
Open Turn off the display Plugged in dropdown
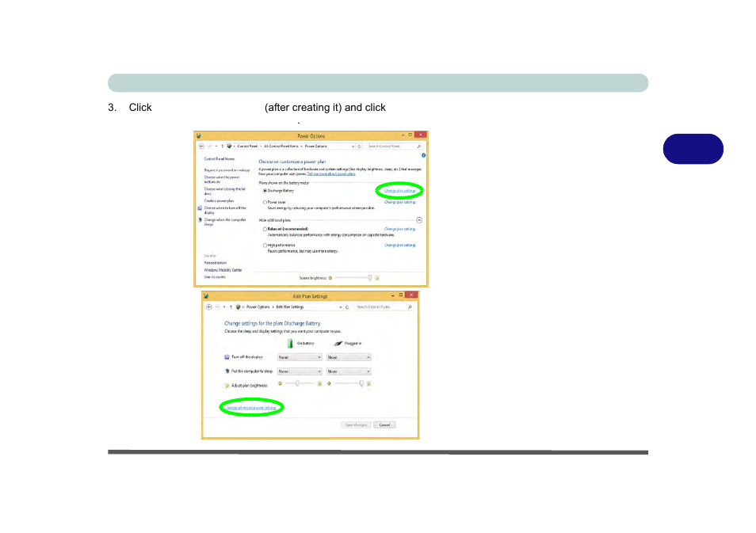pyautogui.click(x=349, y=357)
